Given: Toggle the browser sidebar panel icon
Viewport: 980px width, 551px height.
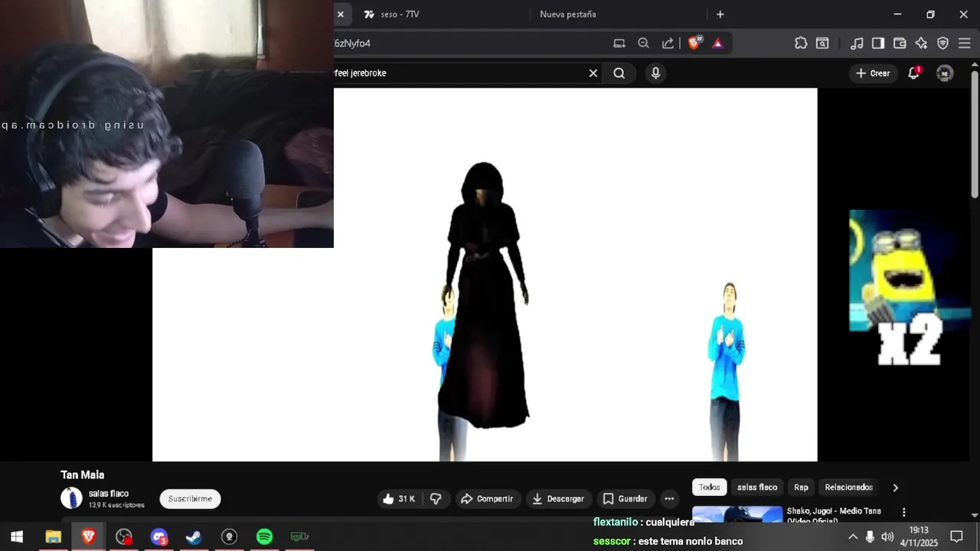Looking at the screenshot, I should [878, 44].
